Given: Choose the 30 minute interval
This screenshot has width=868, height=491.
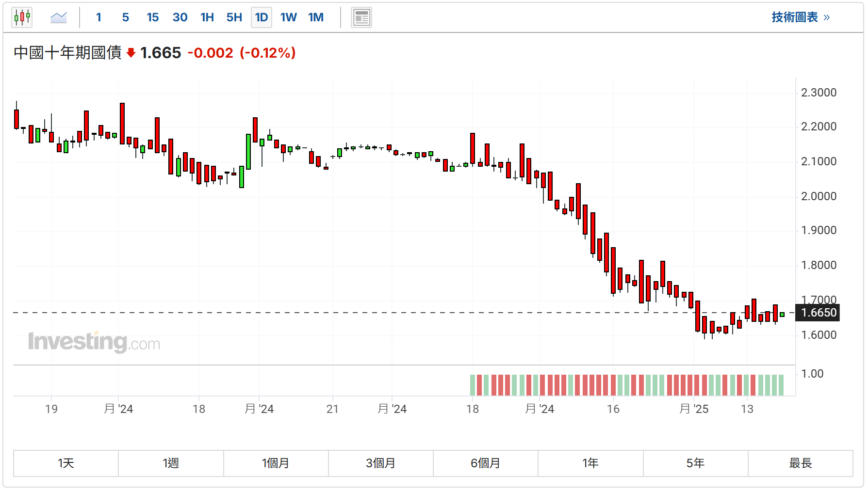Looking at the screenshot, I should [x=180, y=17].
